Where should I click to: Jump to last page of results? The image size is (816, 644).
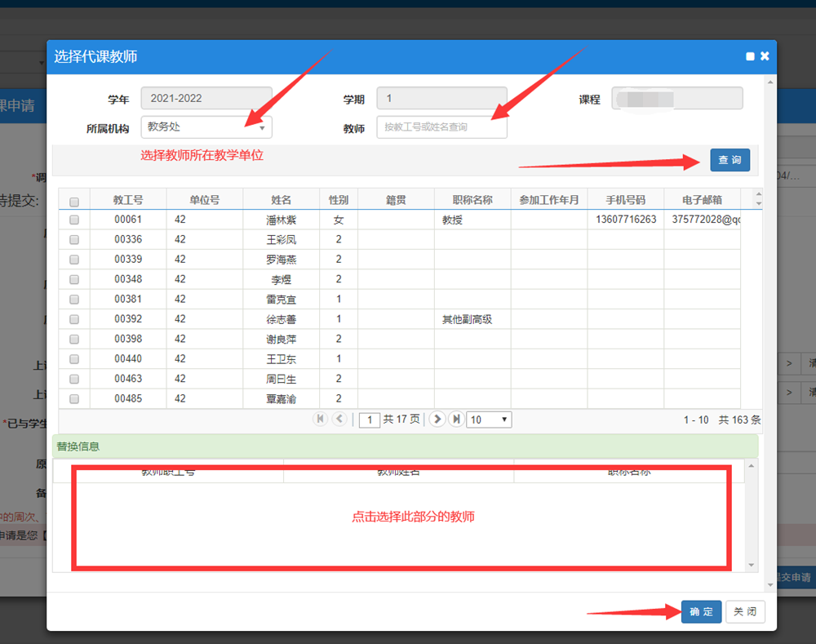456,419
